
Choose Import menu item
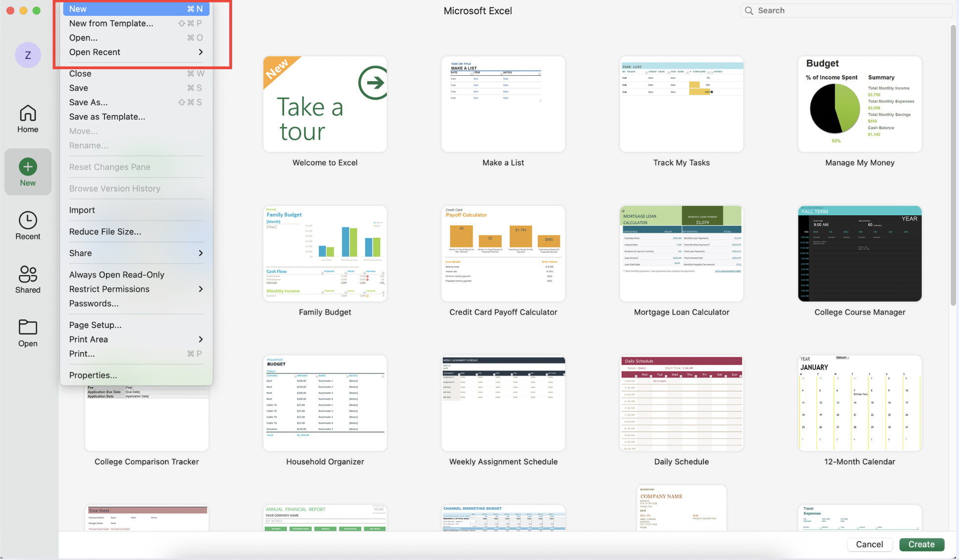136,210
